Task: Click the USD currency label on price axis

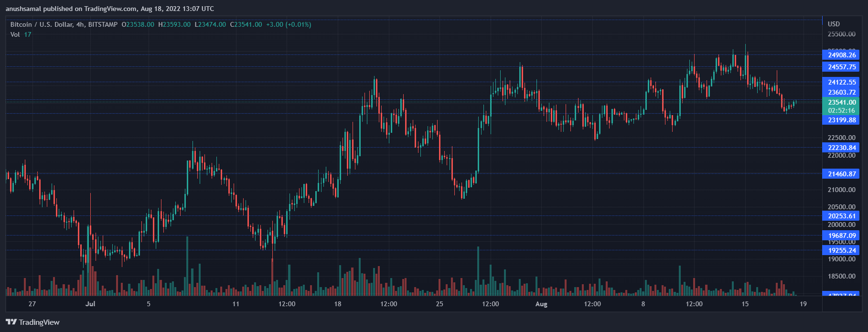Action: 834,24
